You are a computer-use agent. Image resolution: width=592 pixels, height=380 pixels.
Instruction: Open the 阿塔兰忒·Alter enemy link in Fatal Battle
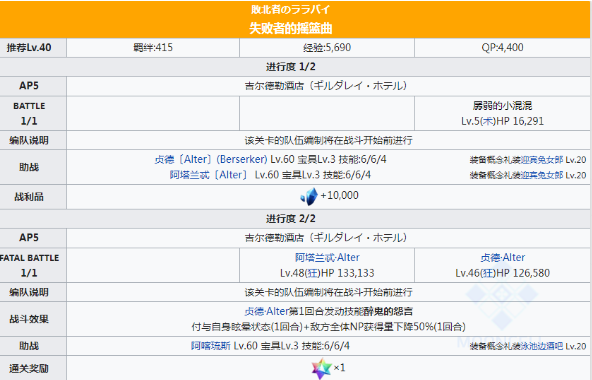tap(327, 258)
